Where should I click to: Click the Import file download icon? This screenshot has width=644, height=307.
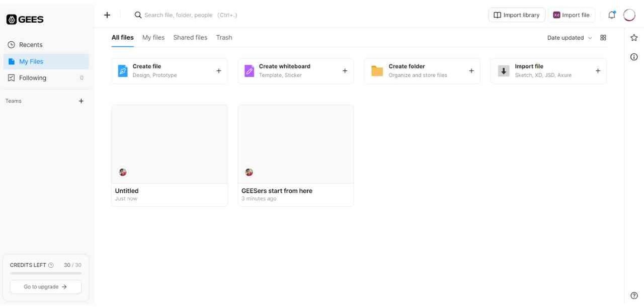click(503, 70)
